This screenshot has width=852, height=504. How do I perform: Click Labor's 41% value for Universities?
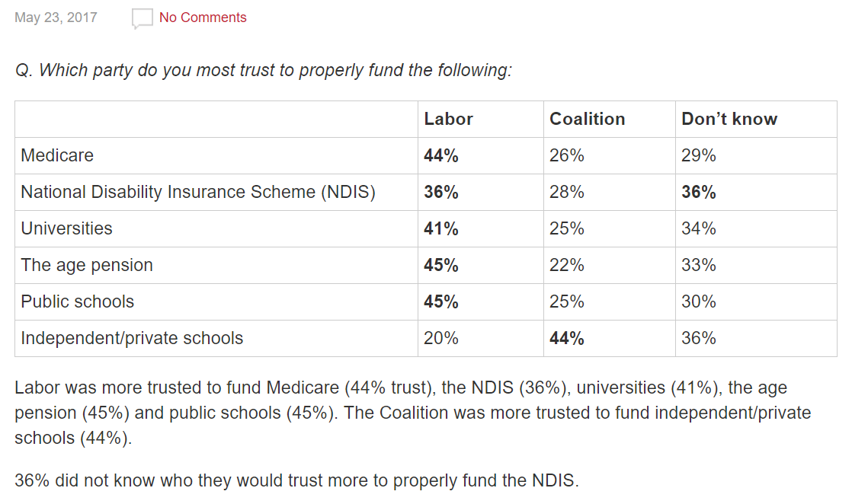point(441,229)
